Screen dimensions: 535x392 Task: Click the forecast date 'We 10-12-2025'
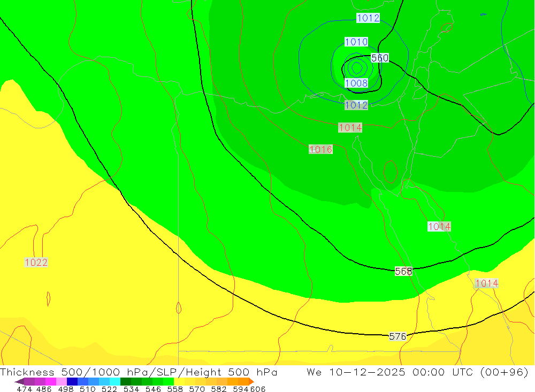pos(356,372)
